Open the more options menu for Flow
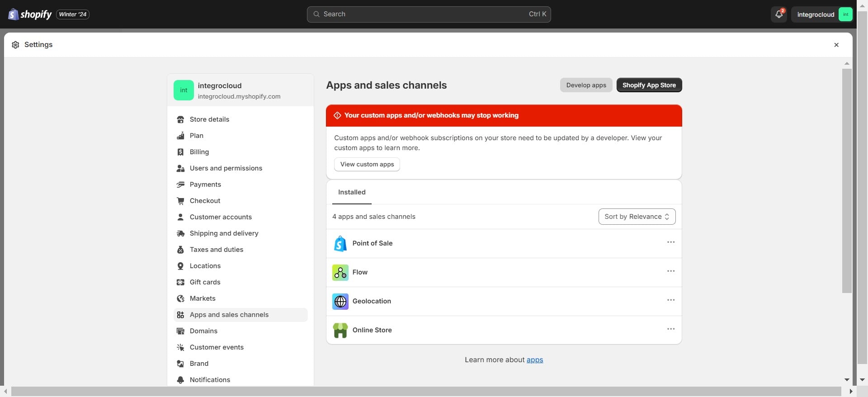The image size is (868, 397). click(x=670, y=271)
